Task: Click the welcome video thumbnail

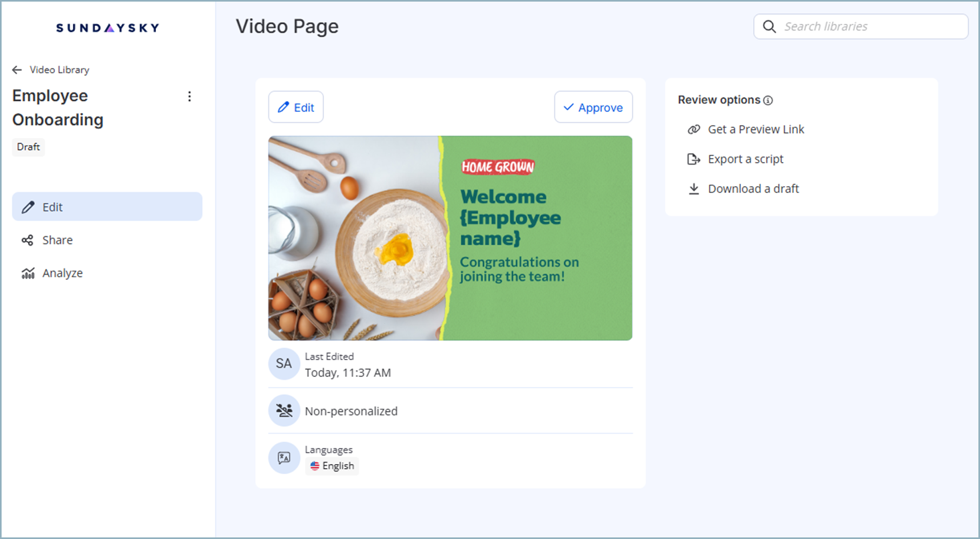Action: (x=450, y=238)
